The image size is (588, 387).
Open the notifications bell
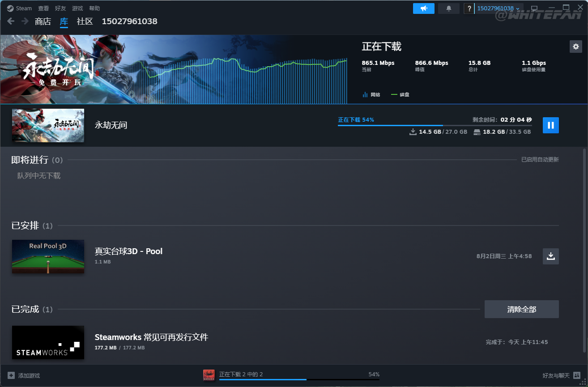coord(449,9)
